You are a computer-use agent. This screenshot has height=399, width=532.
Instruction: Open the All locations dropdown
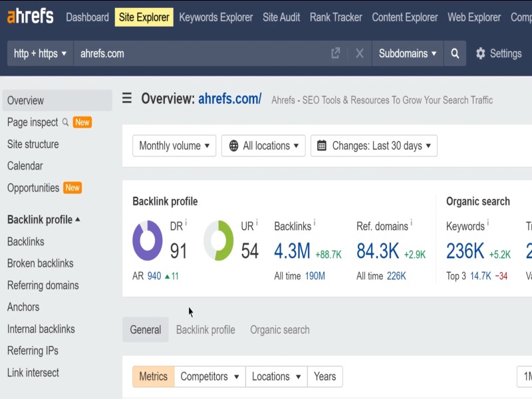(x=263, y=146)
